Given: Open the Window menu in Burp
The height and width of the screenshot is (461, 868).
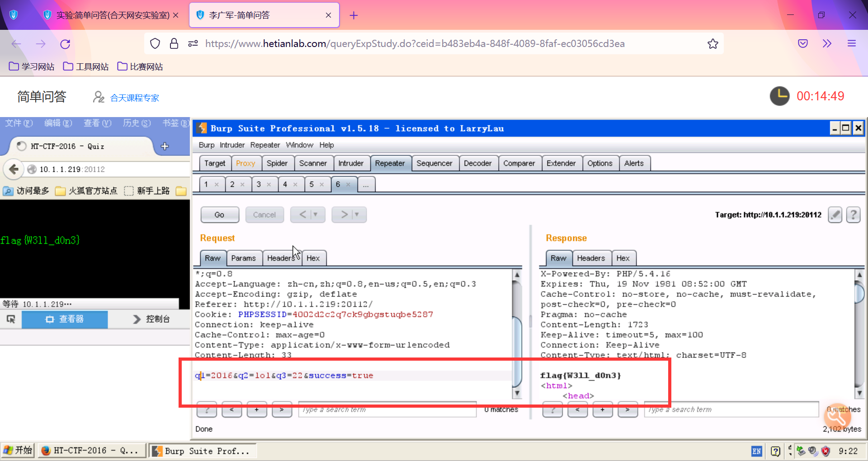Looking at the screenshot, I should coord(299,145).
